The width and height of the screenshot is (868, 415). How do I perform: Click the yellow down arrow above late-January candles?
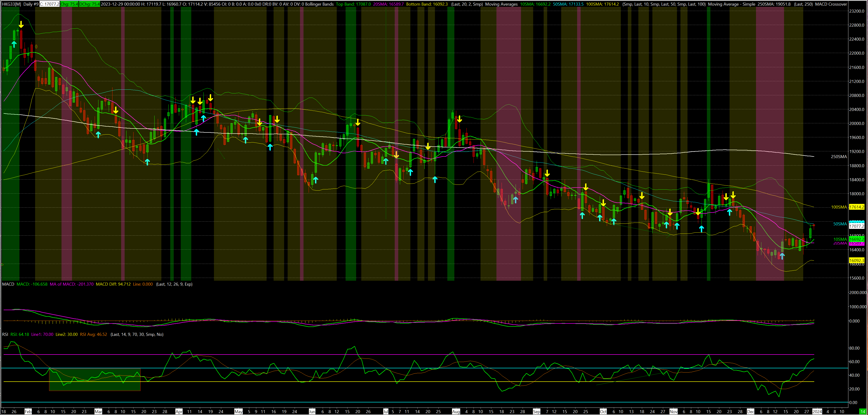click(x=21, y=24)
